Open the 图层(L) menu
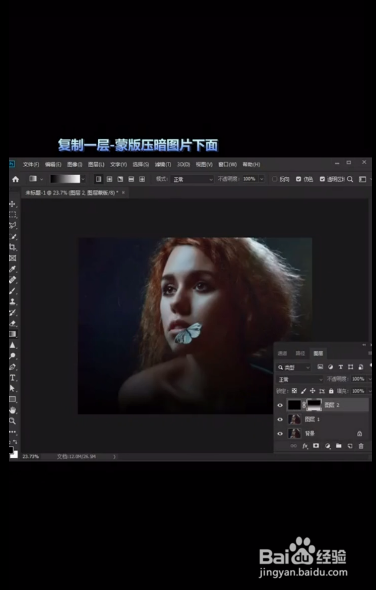376x590 pixels. [96, 164]
